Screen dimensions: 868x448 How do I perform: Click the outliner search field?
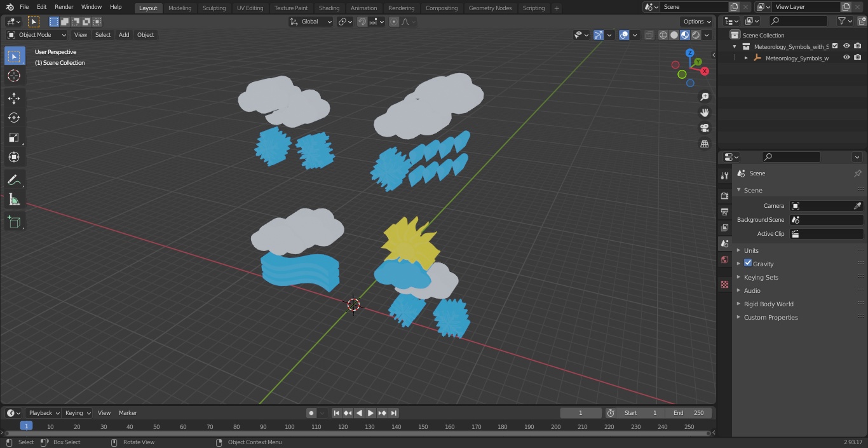(x=798, y=21)
